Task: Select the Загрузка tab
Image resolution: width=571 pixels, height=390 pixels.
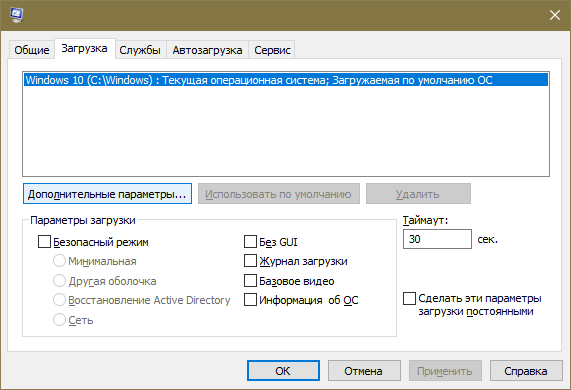Action: [84, 48]
